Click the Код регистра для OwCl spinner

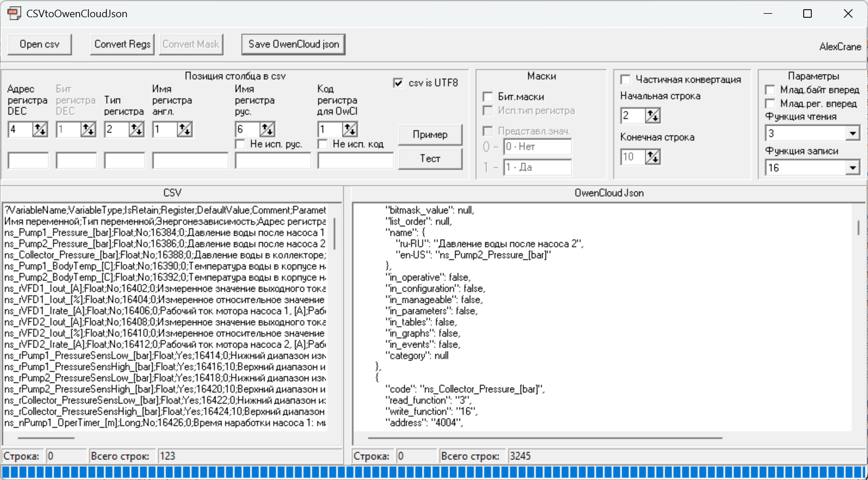coord(349,130)
